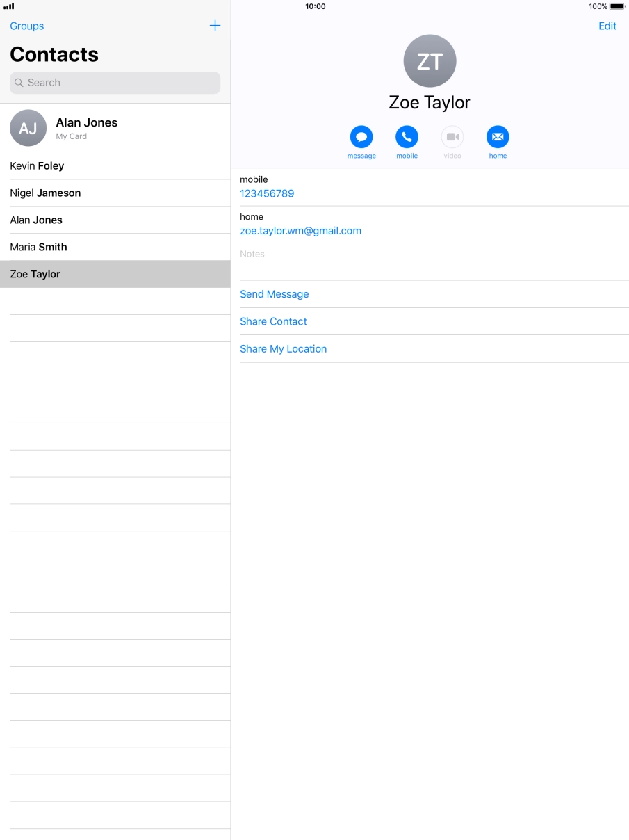Image resolution: width=629 pixels, height=840 pixels.
Task: Open the Groups list
Action: [27, 26]
